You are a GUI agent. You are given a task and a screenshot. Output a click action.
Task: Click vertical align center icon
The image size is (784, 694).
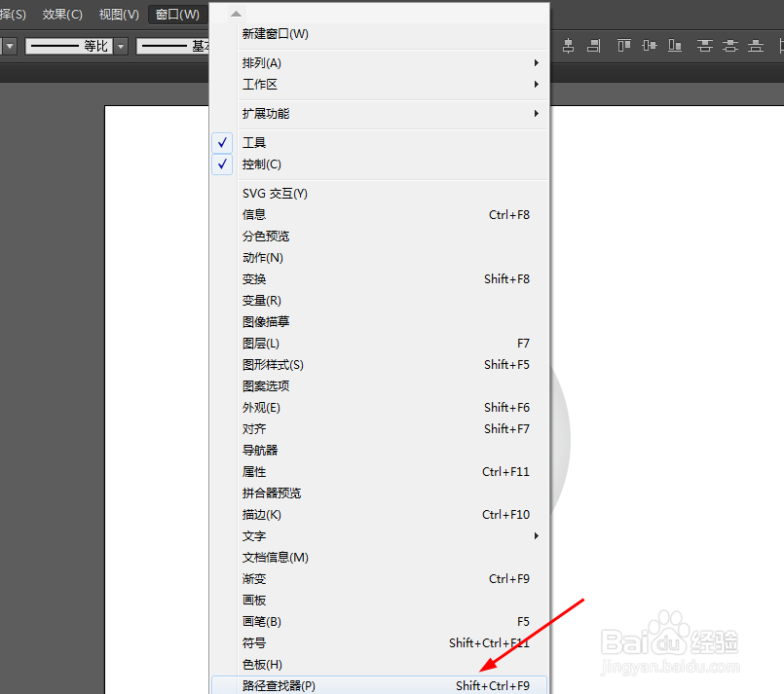tap(649, 46)
